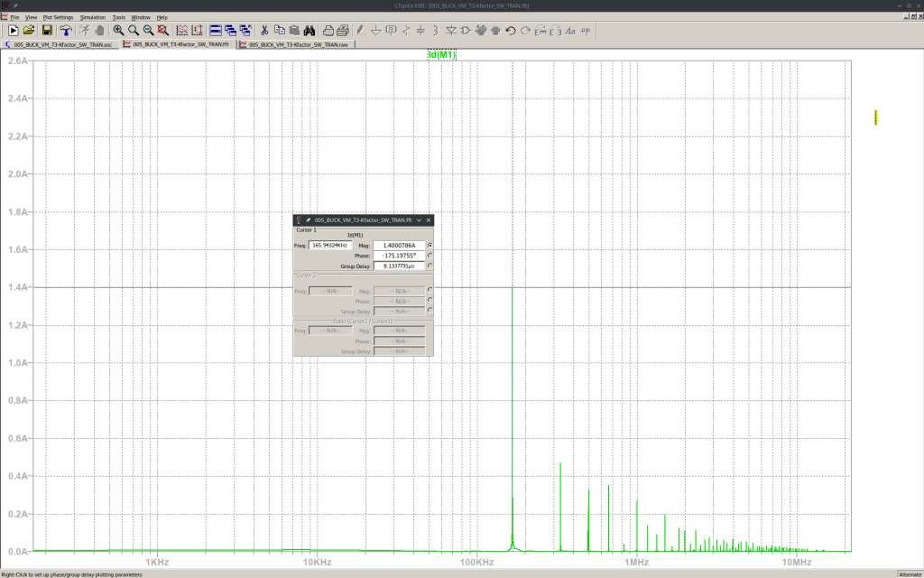The height and width of the screenshot is (578, 924).
Task: Select the plain magnifier pan tool
Action: coord(134,30)
